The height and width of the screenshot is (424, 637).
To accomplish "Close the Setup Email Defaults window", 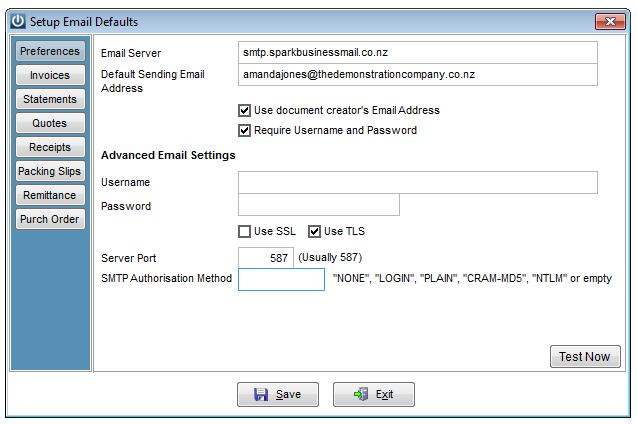I will (x=610, y=22).
